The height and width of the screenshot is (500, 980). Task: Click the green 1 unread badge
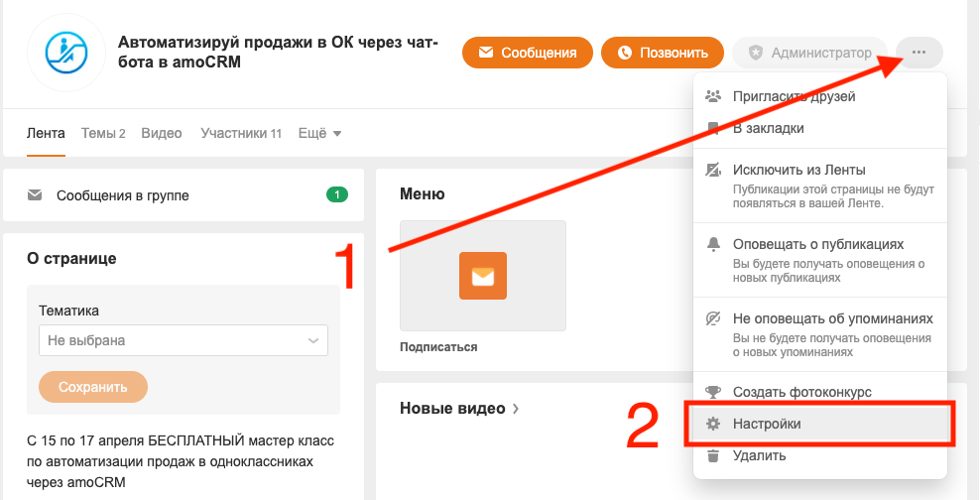337,195
